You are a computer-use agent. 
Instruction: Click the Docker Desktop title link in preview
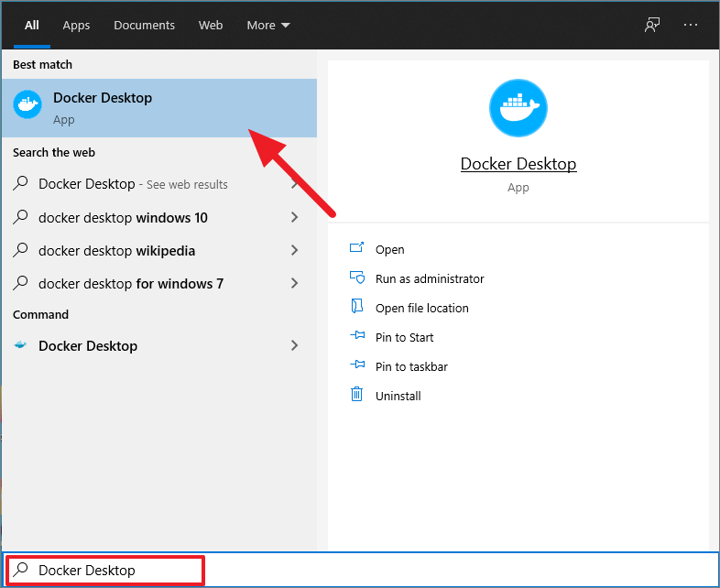point(518,164)
